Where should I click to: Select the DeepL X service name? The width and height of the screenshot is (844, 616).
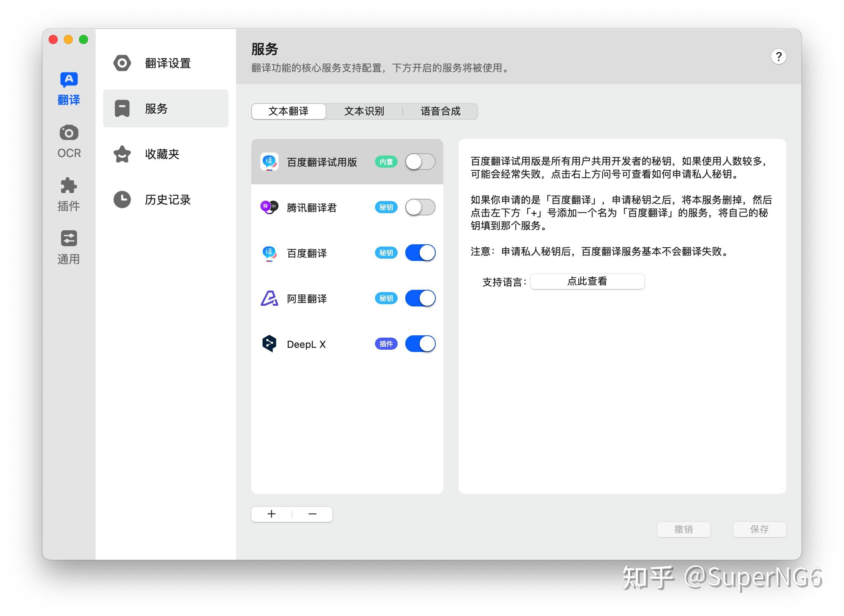pos(307,344)
